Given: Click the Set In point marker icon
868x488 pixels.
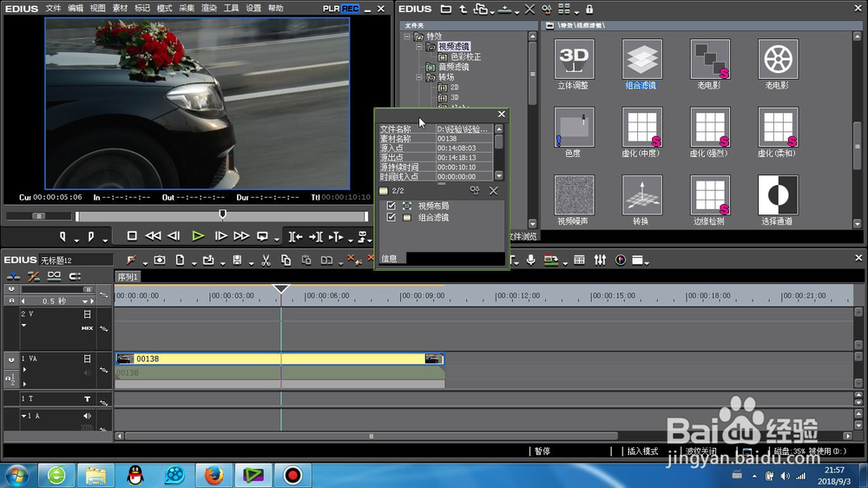Looking at the screenshot, I should click(62, 236).
